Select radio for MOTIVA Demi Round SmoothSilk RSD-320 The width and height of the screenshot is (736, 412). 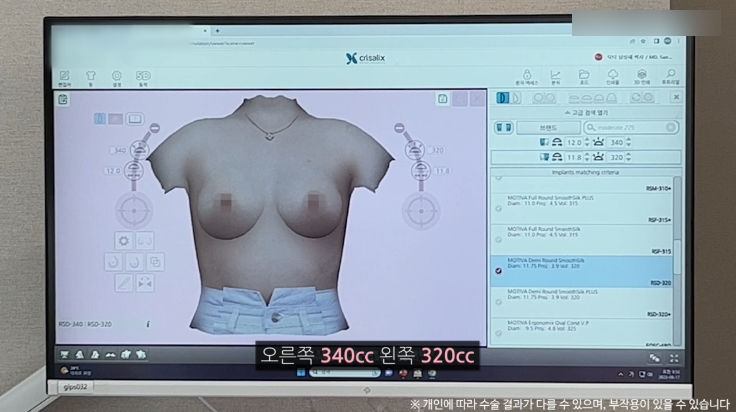point(498,271)
